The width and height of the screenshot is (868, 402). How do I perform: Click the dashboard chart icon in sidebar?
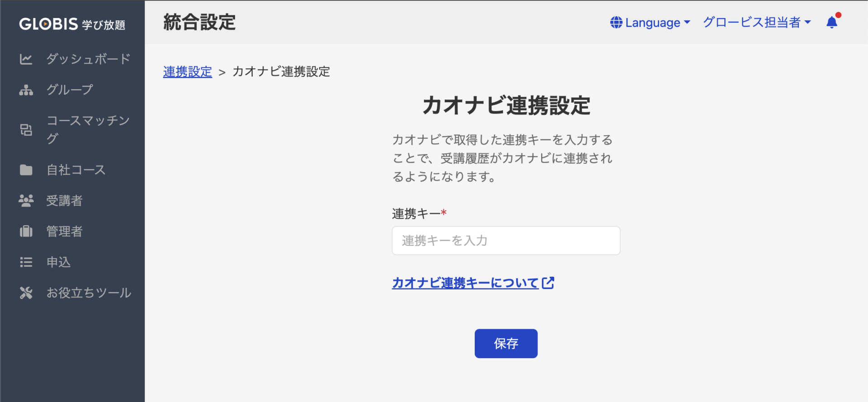click(x=26, y=59)
